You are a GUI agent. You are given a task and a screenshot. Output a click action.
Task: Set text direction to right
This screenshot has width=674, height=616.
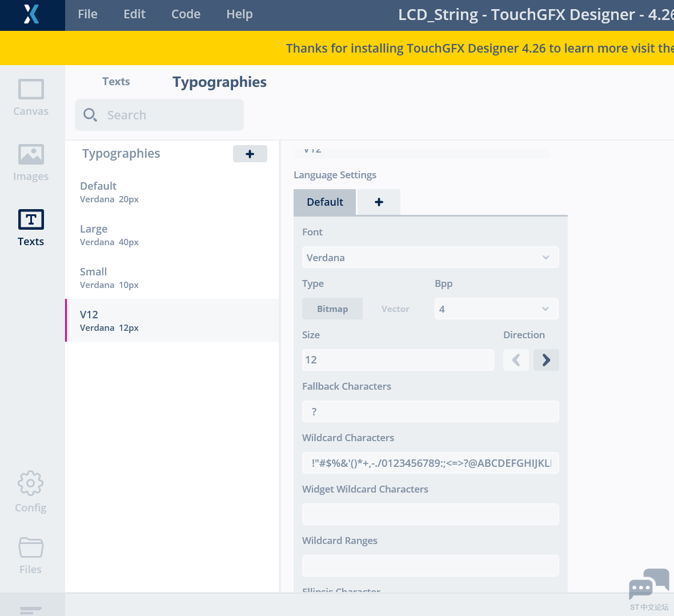tap(546, 360)
